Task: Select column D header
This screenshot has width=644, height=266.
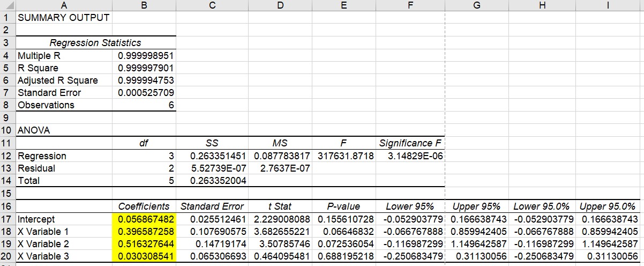Action: [280, 5]
